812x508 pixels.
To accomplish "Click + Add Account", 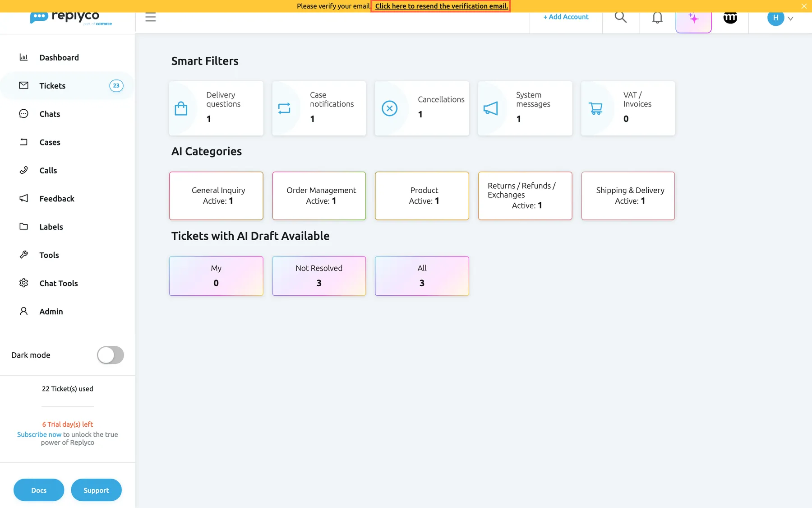I will pos(566,17).
